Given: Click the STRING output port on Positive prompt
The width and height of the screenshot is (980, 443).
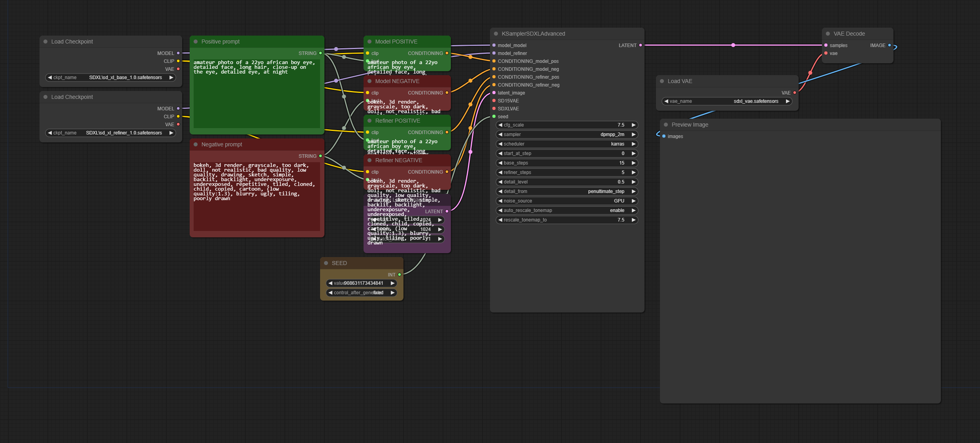Looking at the screenshot, I should pos(320,53).
